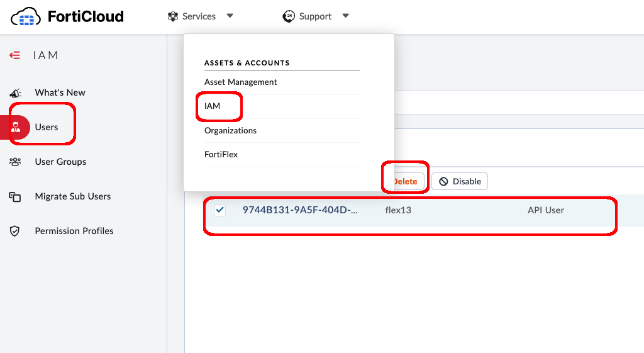This screenshot has width=644, height=353.
Task: Click the IAM heading in the sidebar
Action: (x=45, y=55)
